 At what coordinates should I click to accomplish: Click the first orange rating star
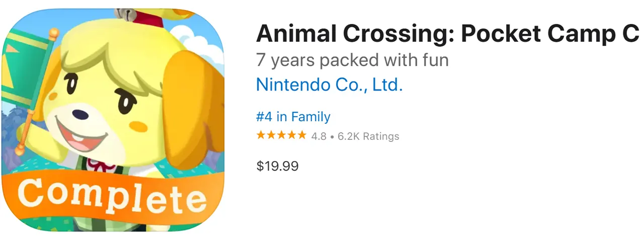tap(261, 135)
